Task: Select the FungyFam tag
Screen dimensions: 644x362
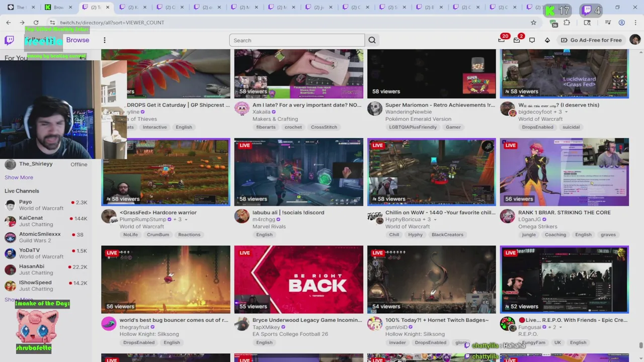Action: tap(533, 342)
